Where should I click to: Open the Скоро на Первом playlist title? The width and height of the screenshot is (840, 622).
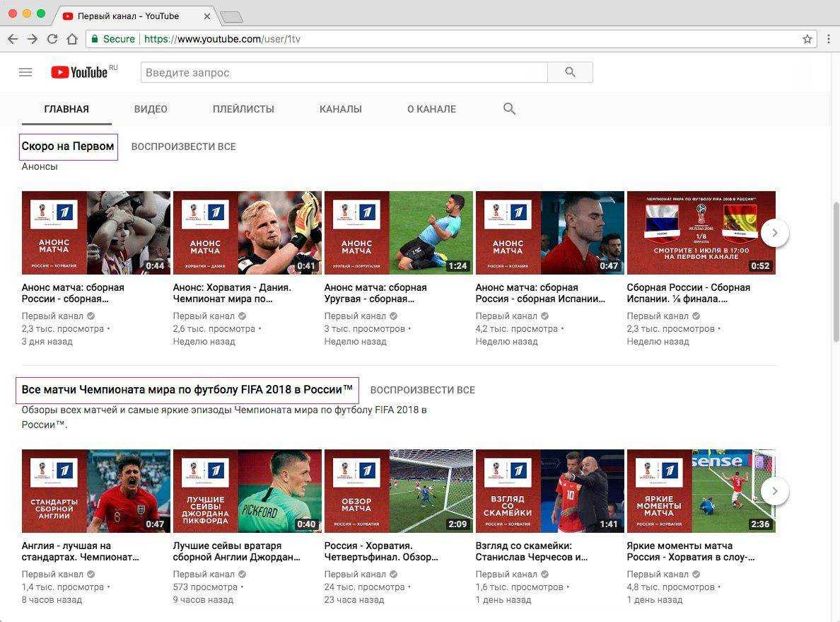(x=68, y=146)
